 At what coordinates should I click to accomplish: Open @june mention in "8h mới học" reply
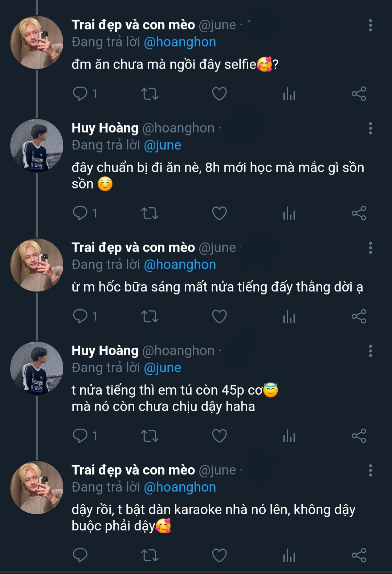point(162,145)
